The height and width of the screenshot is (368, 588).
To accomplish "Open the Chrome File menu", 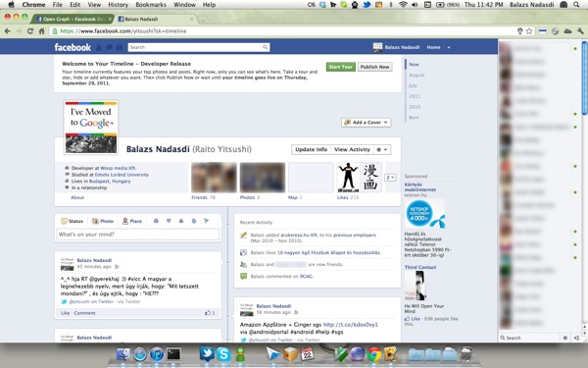I will (58, 5).
